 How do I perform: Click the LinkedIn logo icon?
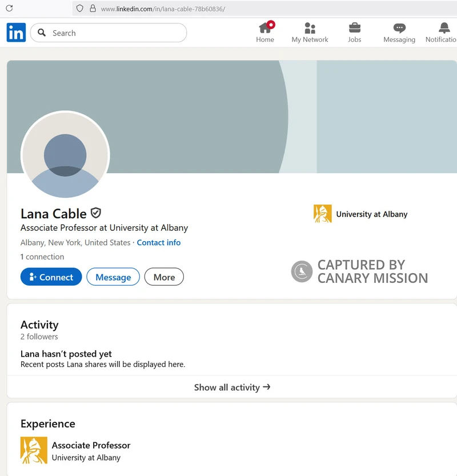pyautogui.click(x=16, y=33)
